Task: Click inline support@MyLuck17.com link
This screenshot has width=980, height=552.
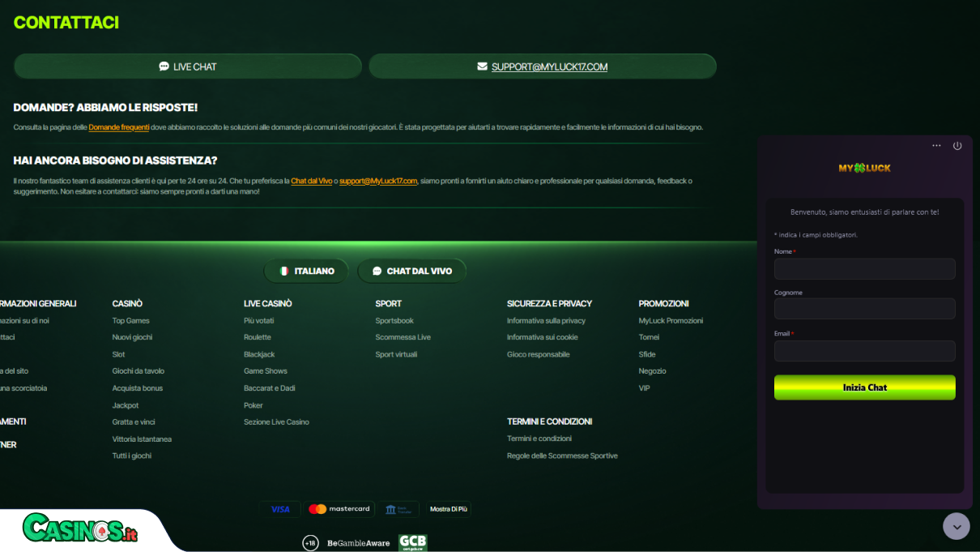Action: [378, 181]
